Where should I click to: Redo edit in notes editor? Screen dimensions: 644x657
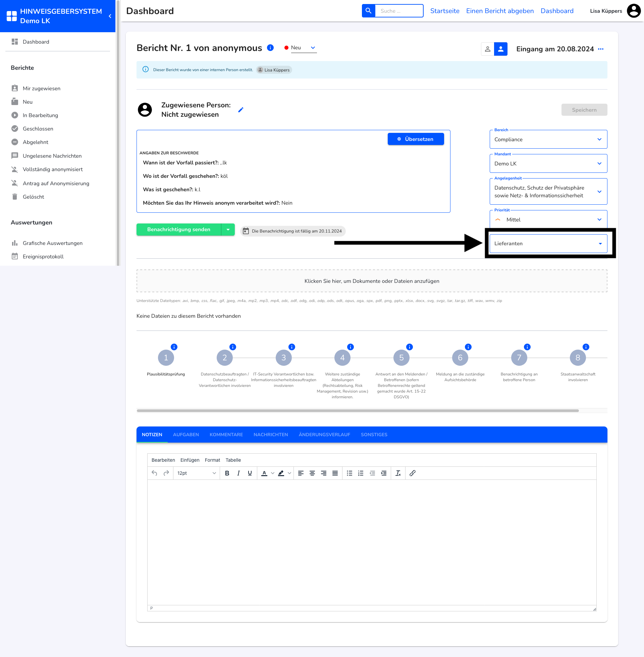pyautogui.click(x=166, y=473)
